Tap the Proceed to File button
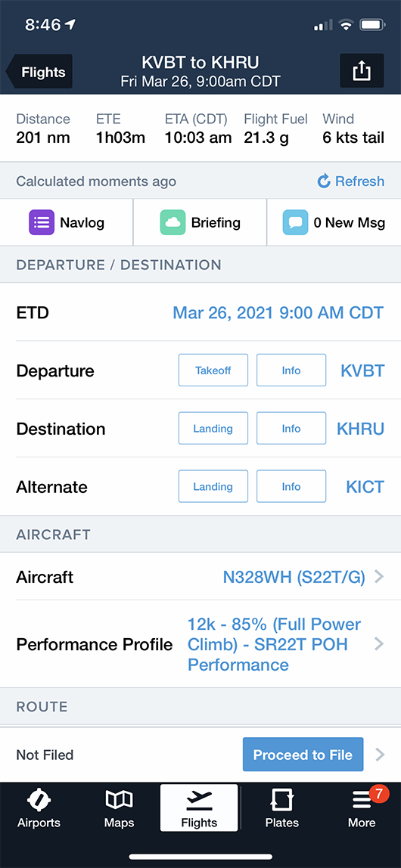Screen dimensions: 401x868 [303, 755]
